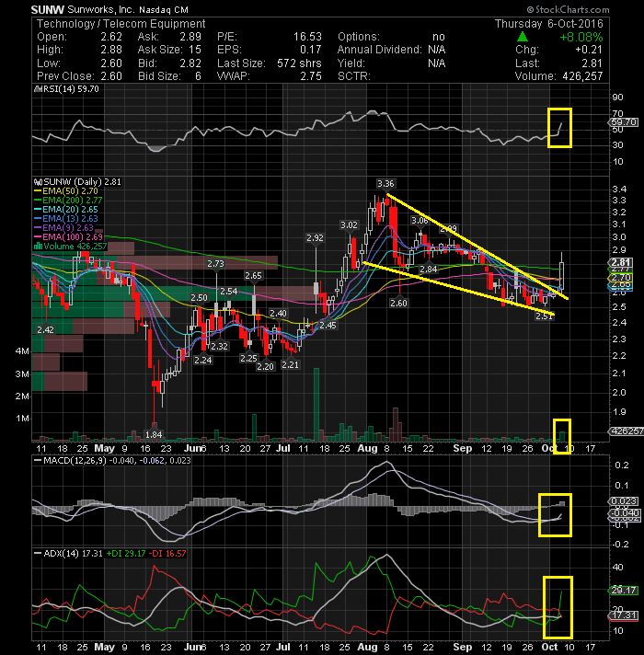Click the green EMA(200) legend dash
This screenshot has width=644, height=655.
click(x=38, y=201)
